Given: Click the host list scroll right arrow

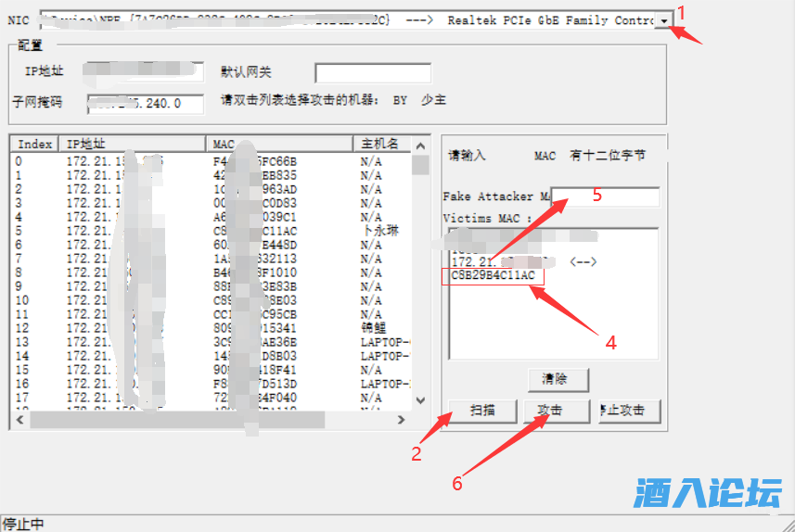Looking at the screenshot, I should tap(402, 420).
